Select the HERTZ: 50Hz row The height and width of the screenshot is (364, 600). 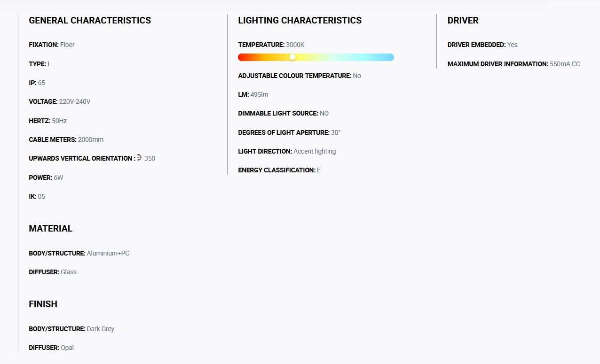[47, 121]
